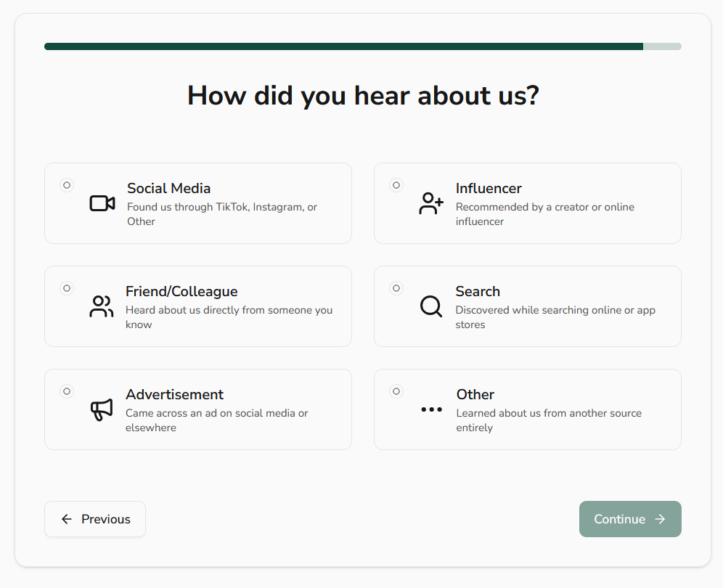Click the onboarding progress bar
Screen dimensions: 723x588
click(x=362, y=46)
